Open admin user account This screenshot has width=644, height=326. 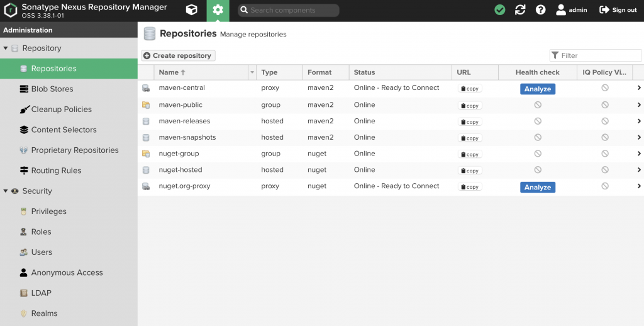coord(571,10)
